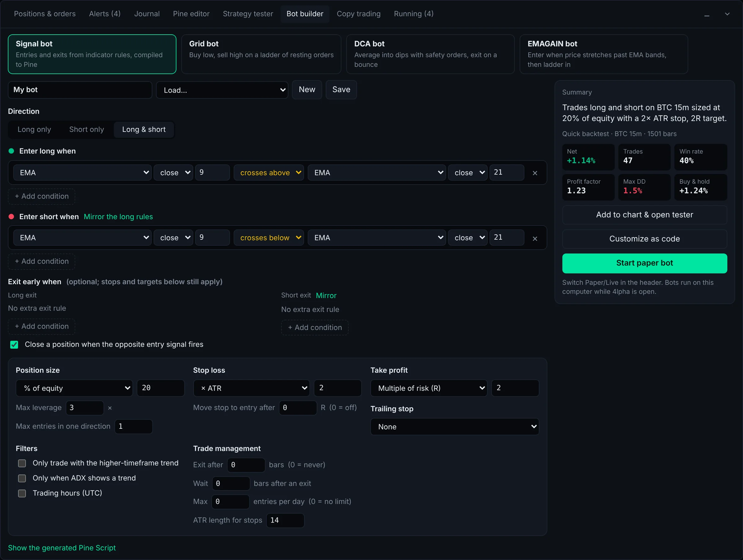Choose the Grid bot card
This screenshot has width=743, height=560.
(x=261, y=54)
